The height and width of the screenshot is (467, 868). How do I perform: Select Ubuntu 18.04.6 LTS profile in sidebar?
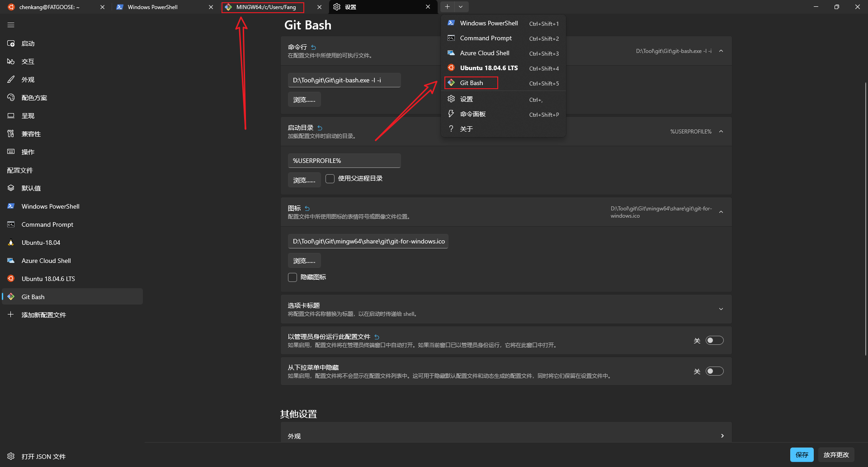click(72, 279)
